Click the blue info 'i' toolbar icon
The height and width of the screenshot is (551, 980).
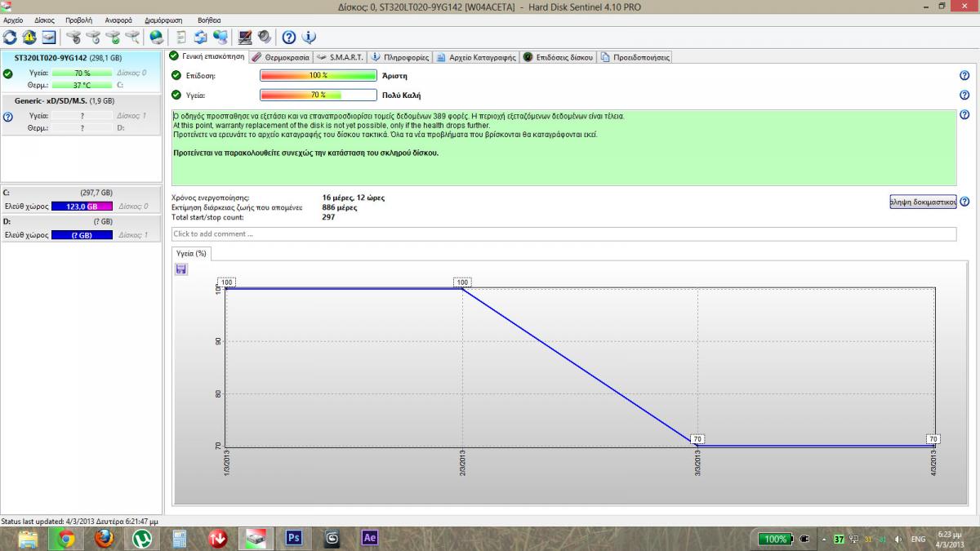[x=308, y=37]
